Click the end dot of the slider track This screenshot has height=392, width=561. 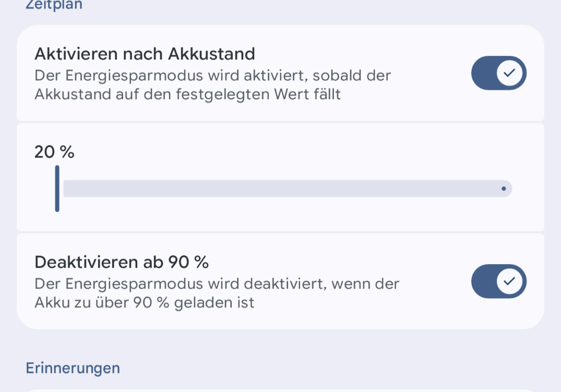(504, 188)
